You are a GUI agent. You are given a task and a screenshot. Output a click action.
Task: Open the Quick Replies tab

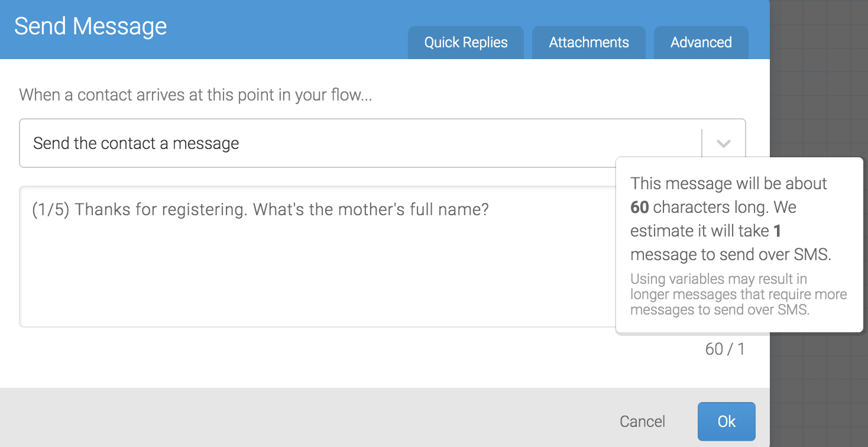coord(466,43)
